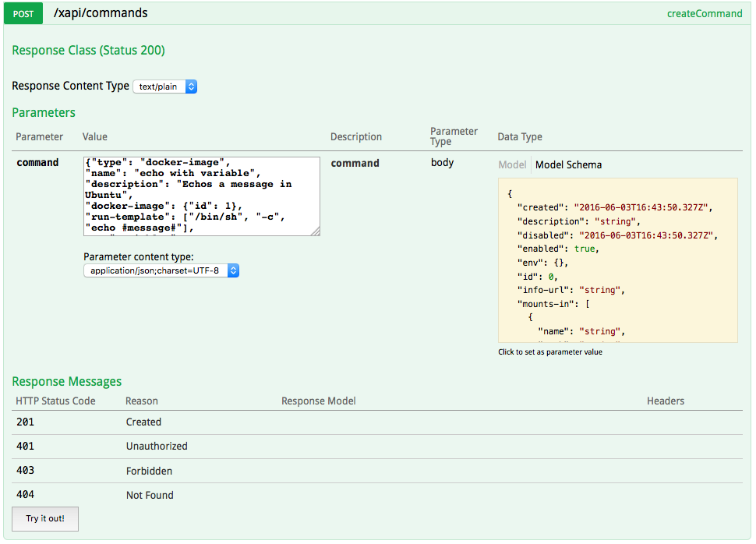This screenshot has height=544, width=756.
Task: Click the Data Type column header
Action: (x=520, y=137)
